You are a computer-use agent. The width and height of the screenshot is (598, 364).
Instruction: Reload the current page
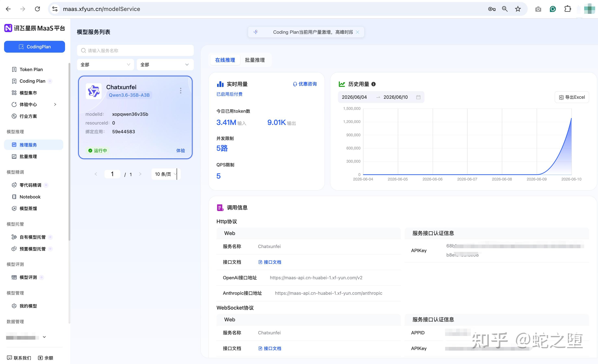[x=37, y=9]
